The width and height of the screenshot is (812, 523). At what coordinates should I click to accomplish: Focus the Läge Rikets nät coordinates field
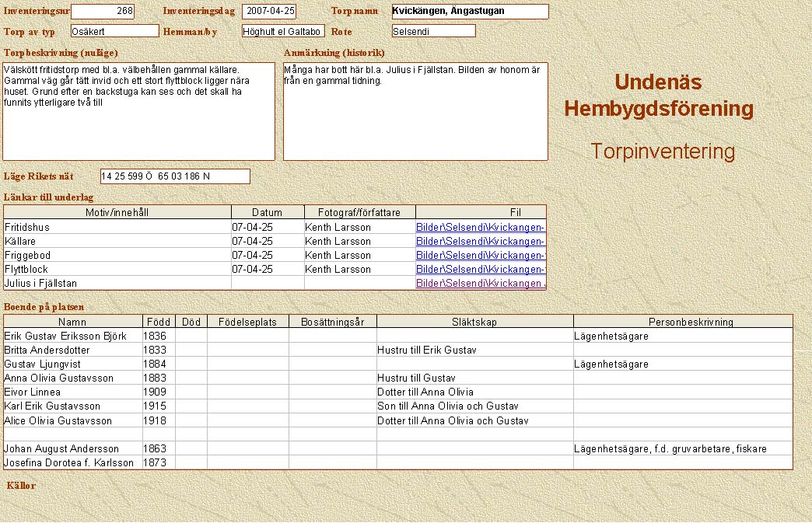tap(175, 176)
